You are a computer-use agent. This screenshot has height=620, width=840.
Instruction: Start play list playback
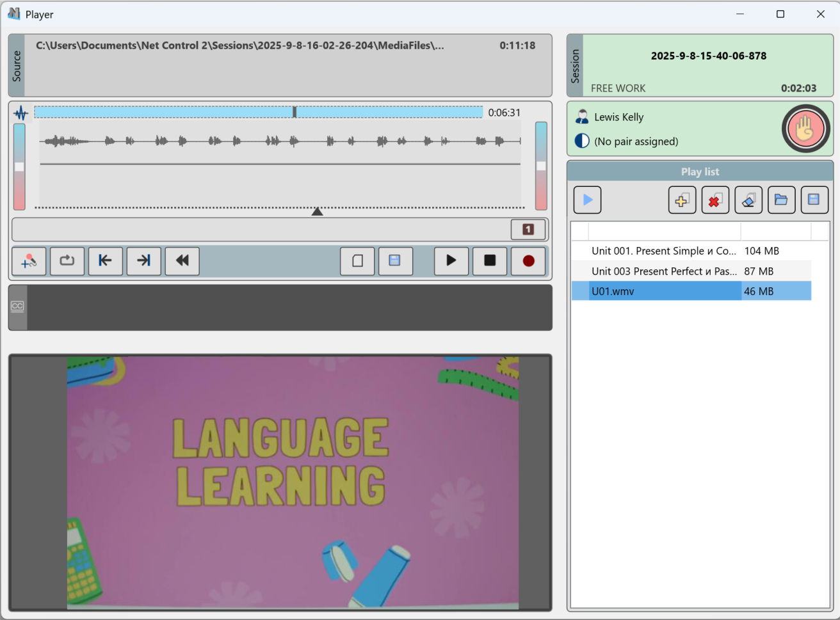pos(587,200)
